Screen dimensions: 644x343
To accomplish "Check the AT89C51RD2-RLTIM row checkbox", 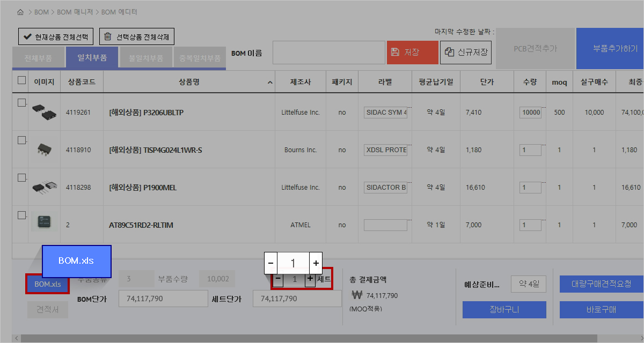I will click(x=21, y=215).
